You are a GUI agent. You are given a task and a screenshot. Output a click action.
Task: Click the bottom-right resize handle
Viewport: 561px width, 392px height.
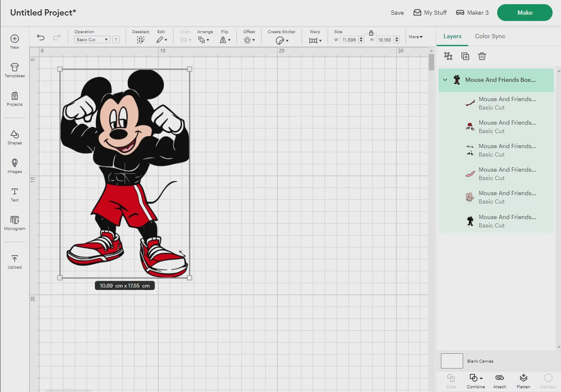tap(189, 277)
